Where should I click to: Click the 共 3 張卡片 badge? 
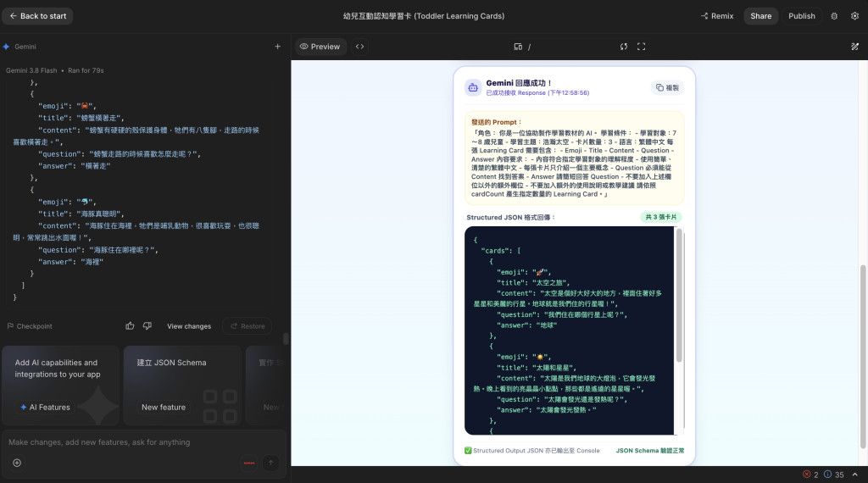[660, 217]
